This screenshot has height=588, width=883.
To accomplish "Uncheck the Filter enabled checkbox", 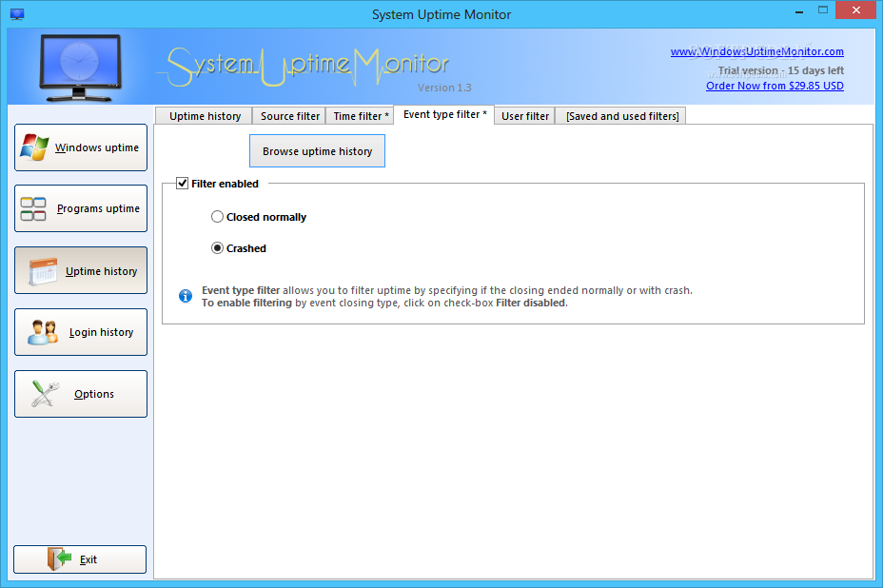I will click(183, 183).
